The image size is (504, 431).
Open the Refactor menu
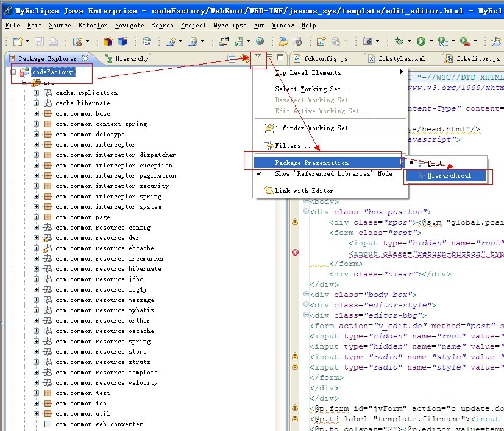pos(93,25)
